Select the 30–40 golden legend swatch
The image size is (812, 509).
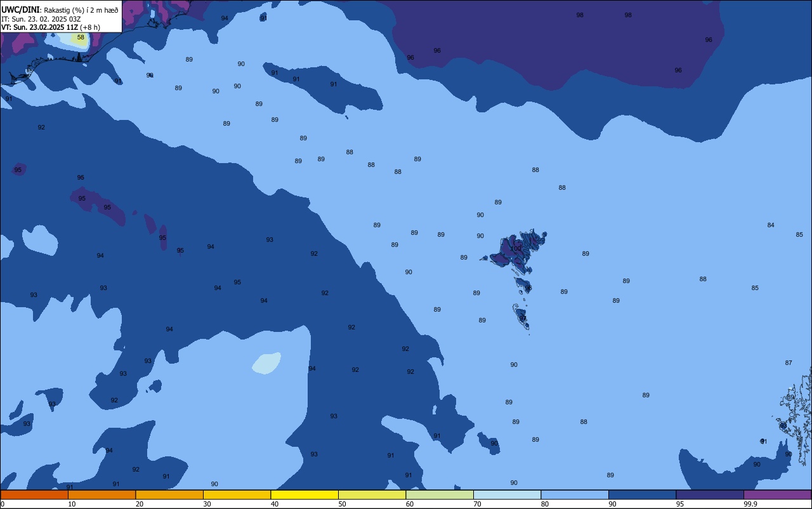click(237, 494)
